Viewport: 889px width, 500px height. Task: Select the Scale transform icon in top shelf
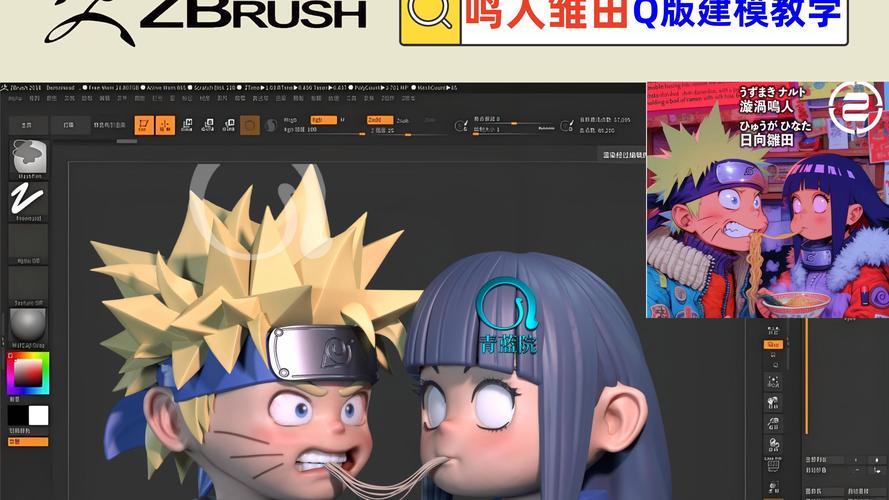[208, 125]
